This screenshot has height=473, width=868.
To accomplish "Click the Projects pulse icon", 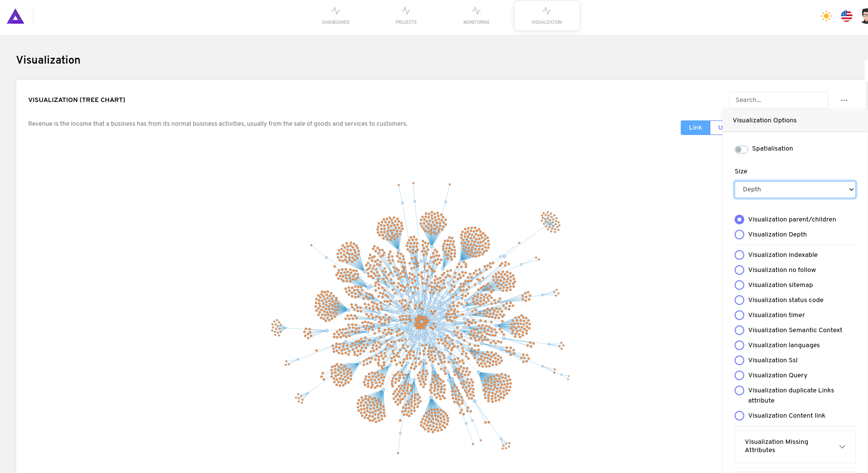I will coord(406,11).
